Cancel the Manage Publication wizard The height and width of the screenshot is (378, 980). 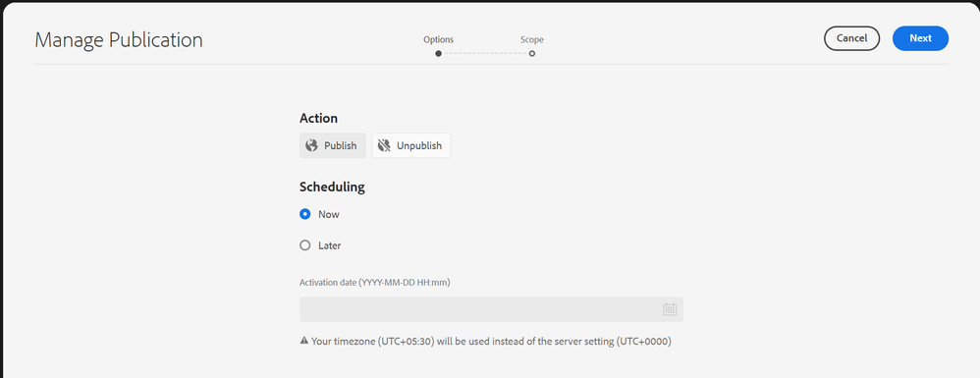coord(852,38)
